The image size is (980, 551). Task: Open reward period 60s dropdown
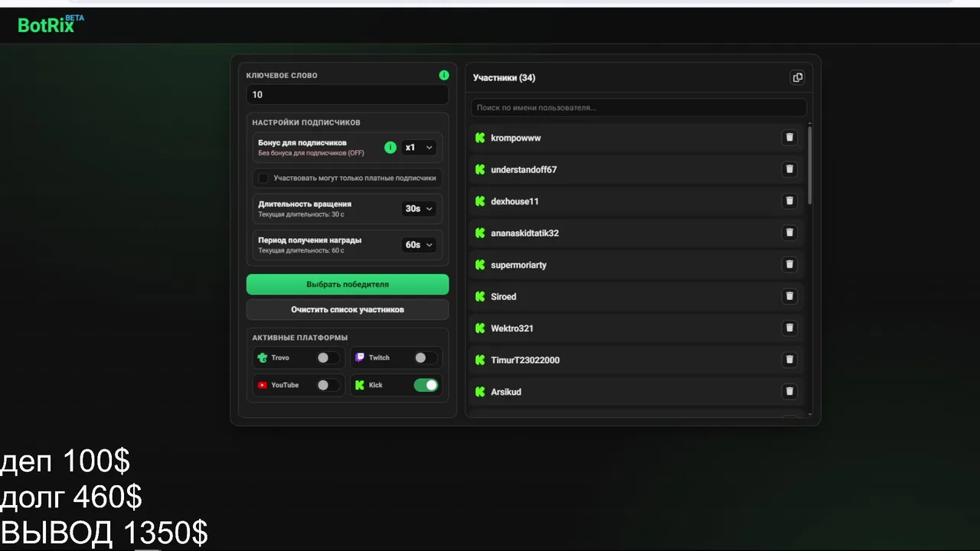419,245
